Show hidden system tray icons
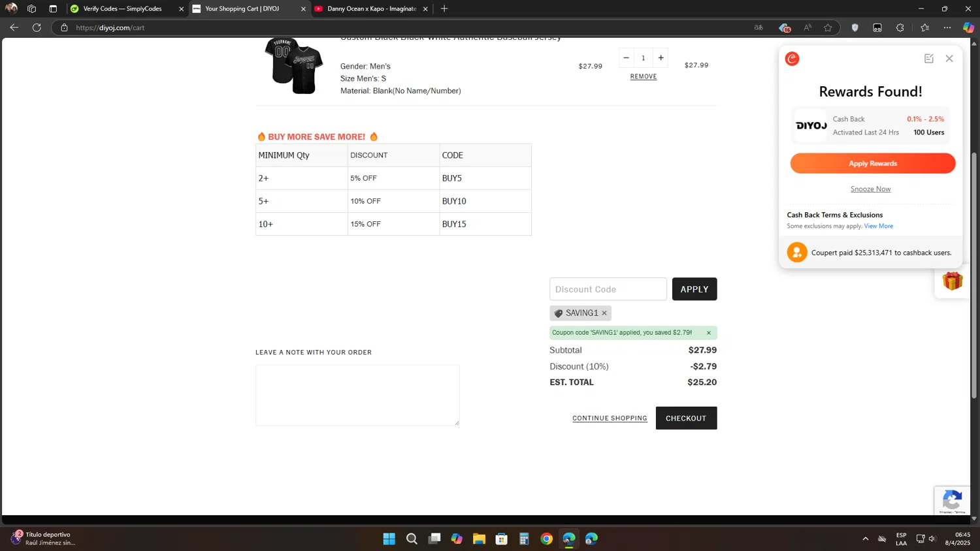980x551 pixels. tap(865, 539)
